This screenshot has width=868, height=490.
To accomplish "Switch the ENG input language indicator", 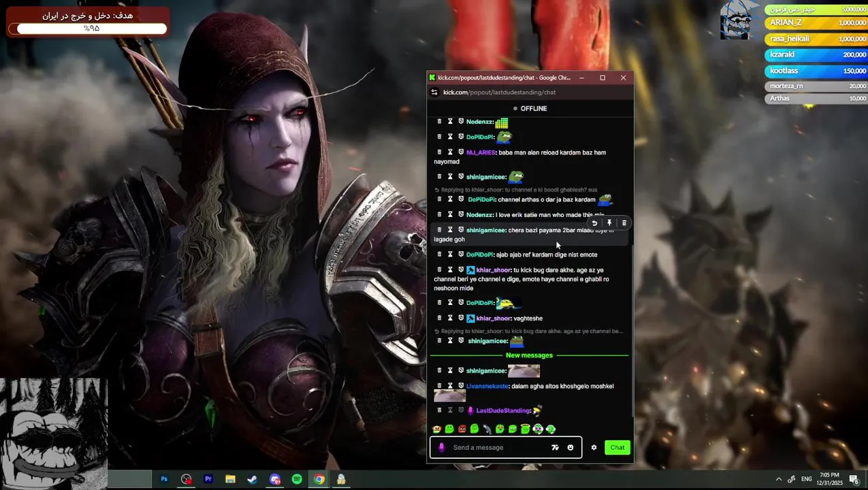I will click(x=807, y=479).
